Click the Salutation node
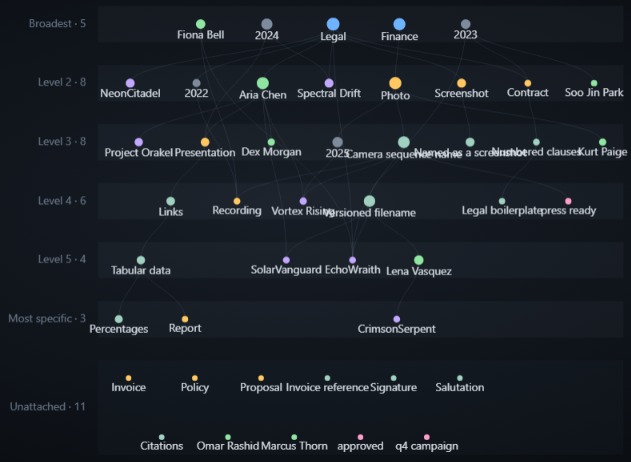Image resolution: width=631 pixels, height=462 pixels. coord(460,378)
